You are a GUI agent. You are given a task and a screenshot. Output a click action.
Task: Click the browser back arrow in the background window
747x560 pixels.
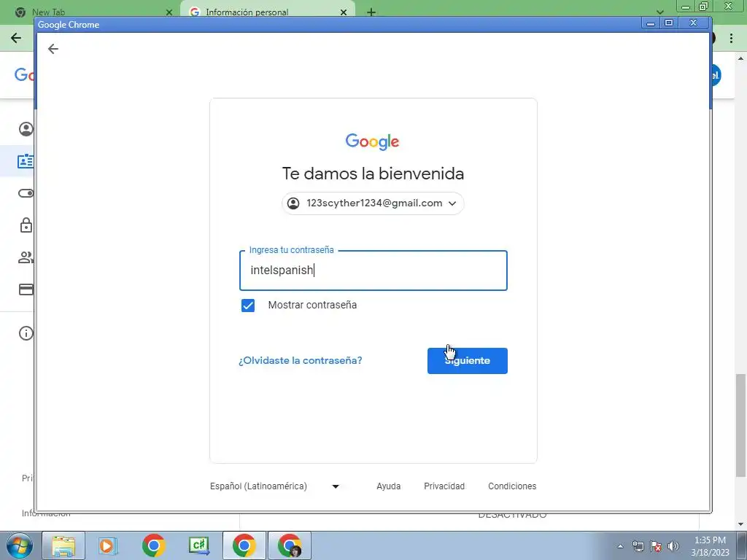pos(16,38)
